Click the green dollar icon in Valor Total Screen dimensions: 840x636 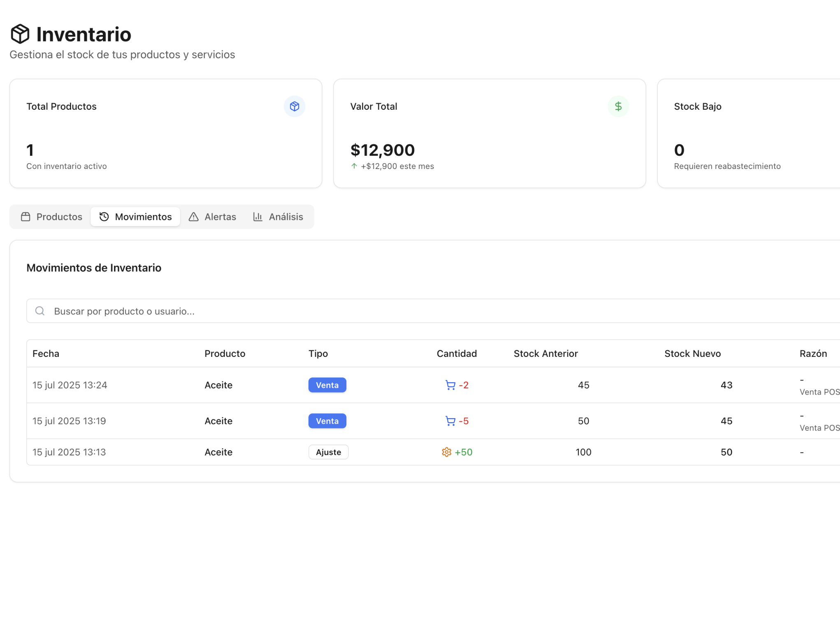[x=618, y=106]
